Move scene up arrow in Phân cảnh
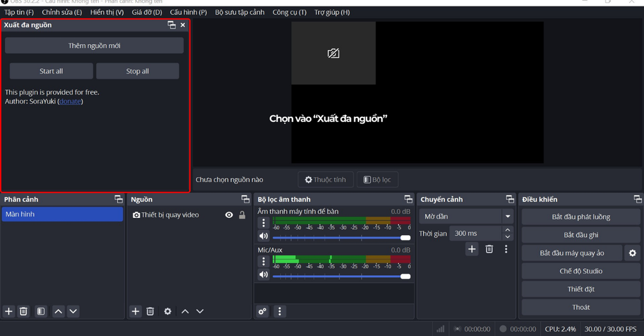Screen dimensions: 644x336 click(58, 312)
